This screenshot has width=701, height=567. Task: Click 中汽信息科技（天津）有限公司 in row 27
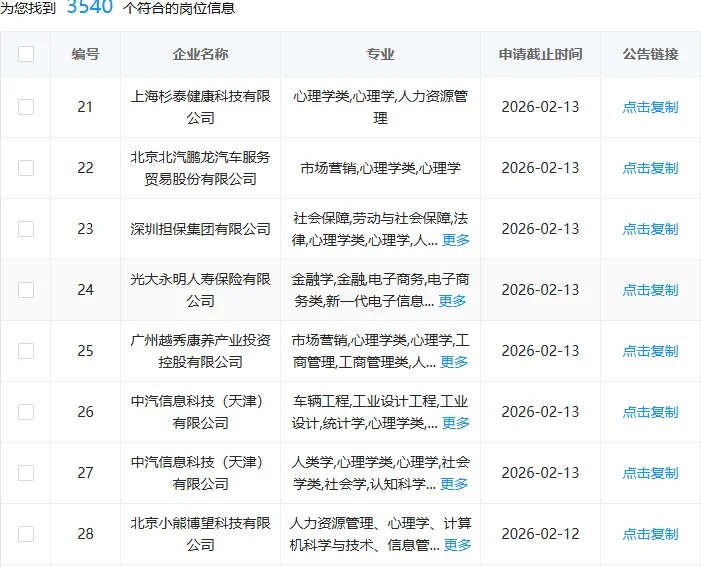(200, 473)
